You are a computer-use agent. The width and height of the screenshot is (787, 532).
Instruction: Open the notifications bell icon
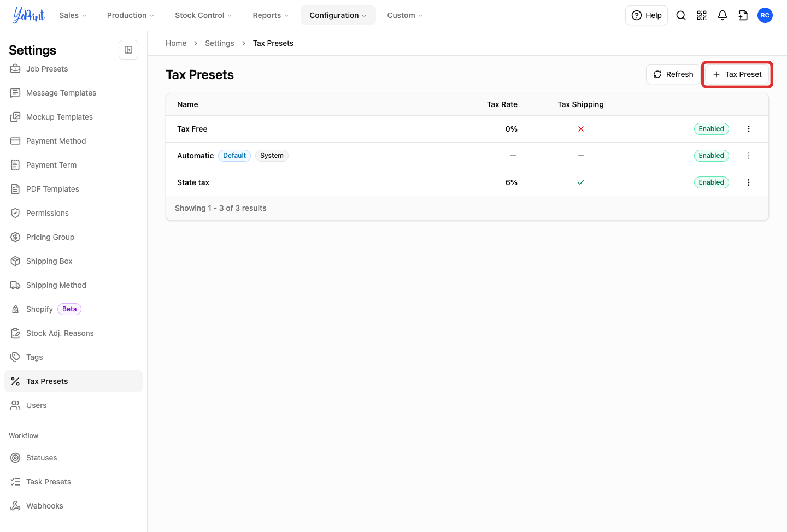[723, 15]
